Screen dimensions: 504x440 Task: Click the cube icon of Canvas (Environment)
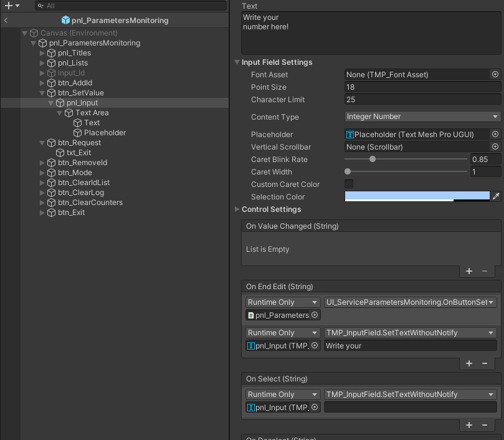pos(34,33)
